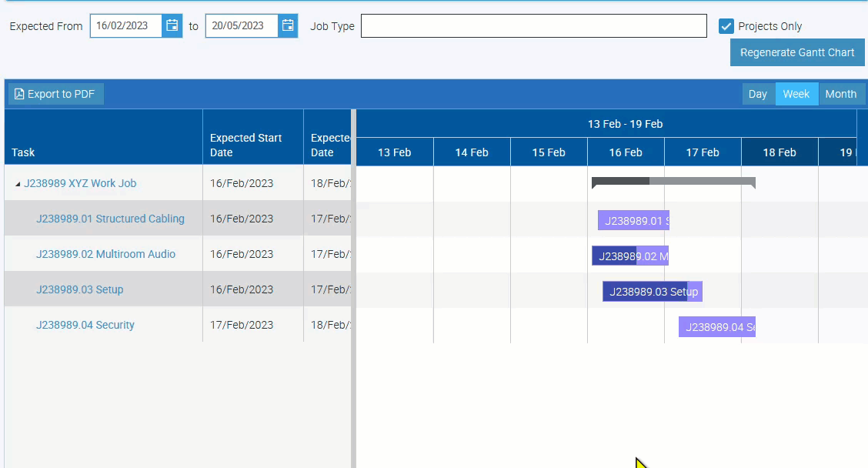Image resolution: width=868 pixels, height=468 pixels.
Task: Click the end date field 20/05/2023
Action: click(x=241, y=25)
